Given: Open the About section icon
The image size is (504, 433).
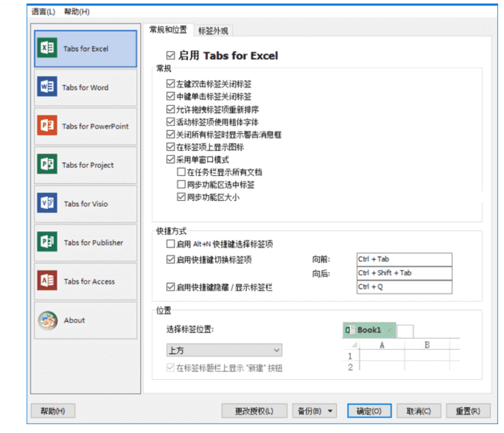Looking at the screenshot, I should coord(48,320).
